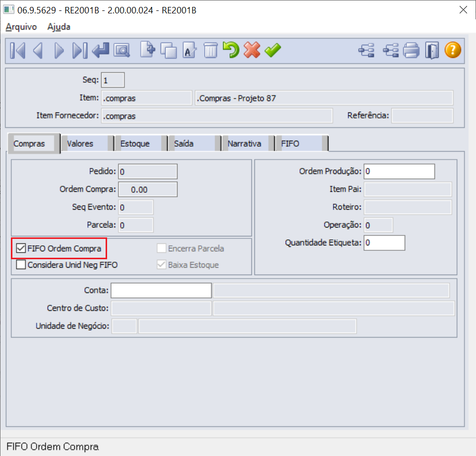Toggle the Baixa Estoque checkbox
The width and height of the screenshot is (476, 456).
[x=162, y=265]
